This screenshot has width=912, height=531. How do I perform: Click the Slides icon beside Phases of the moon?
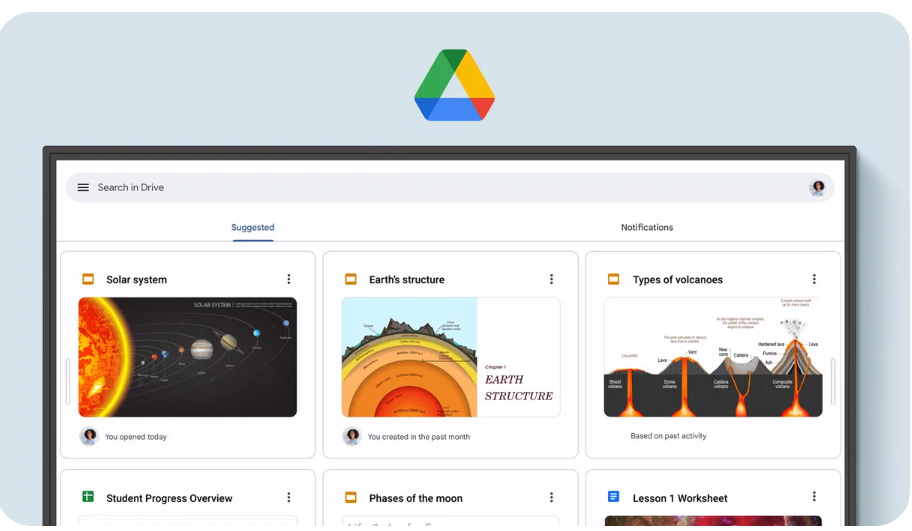[x=351, y=498]
